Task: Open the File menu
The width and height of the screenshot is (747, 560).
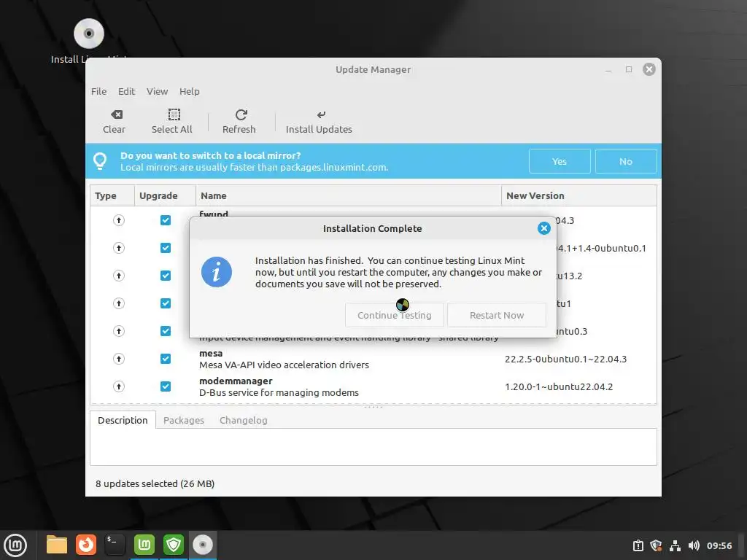Action: 98,91
